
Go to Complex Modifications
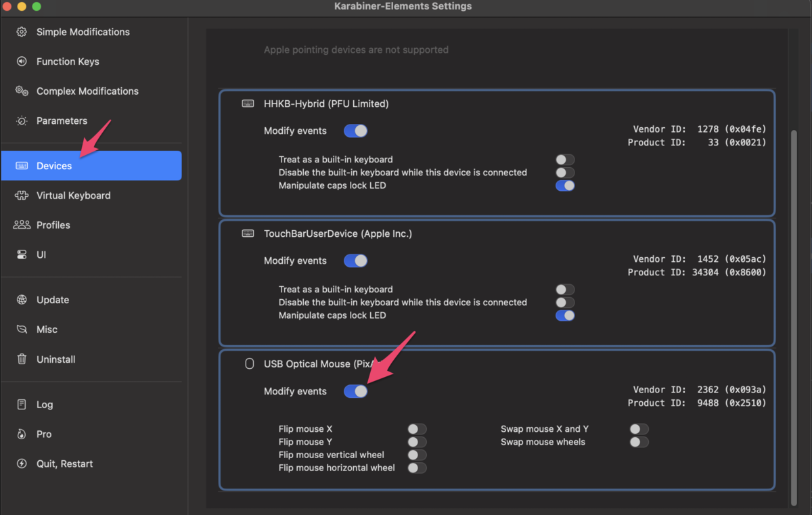[x=91, y=91]
